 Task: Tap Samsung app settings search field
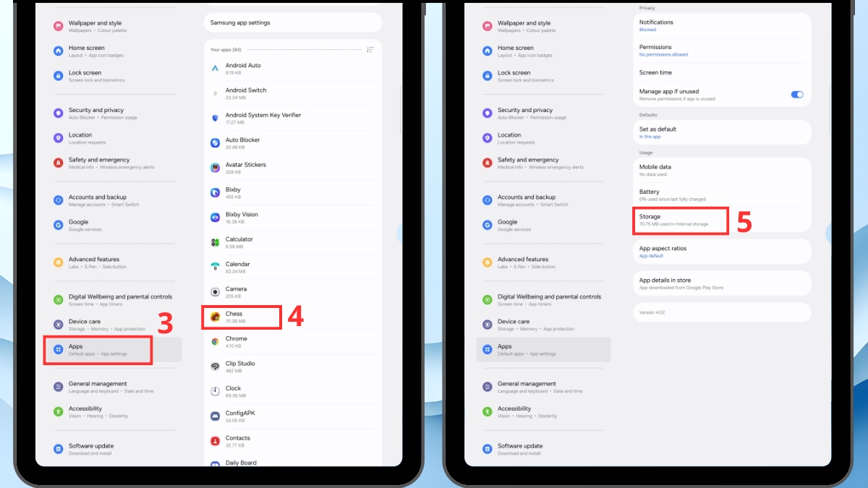(x=292, y=22)
